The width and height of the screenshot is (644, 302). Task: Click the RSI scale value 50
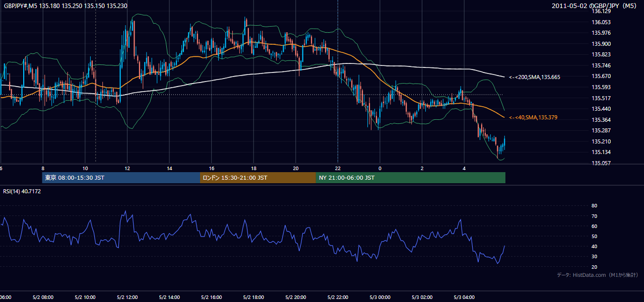[x=594, y=236]
